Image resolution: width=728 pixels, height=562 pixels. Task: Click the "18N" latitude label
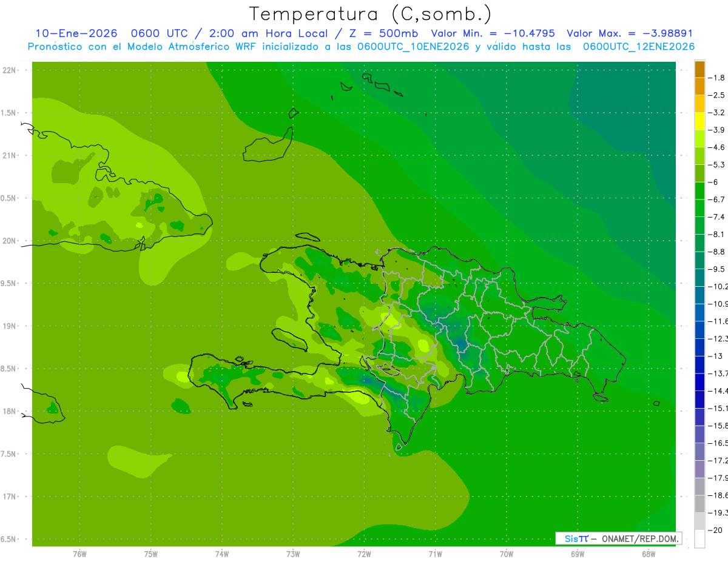point(10,411)
